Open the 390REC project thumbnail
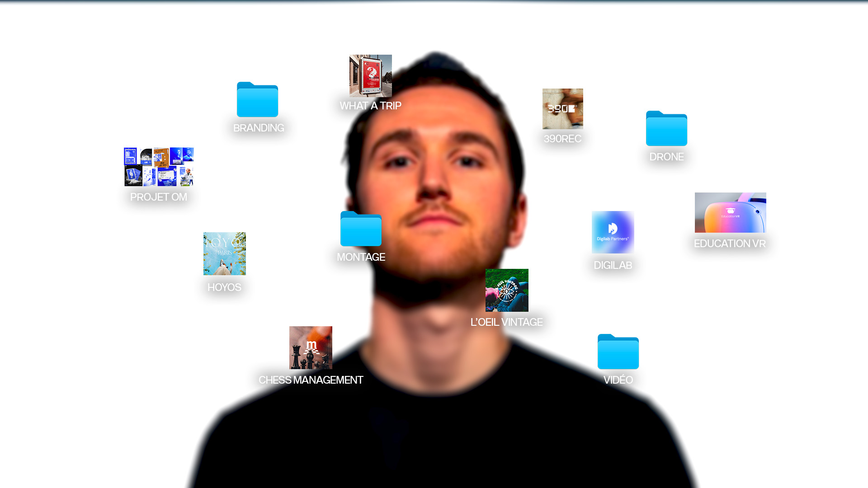This screenshot has height=488, width=868. tap(562, 109)
